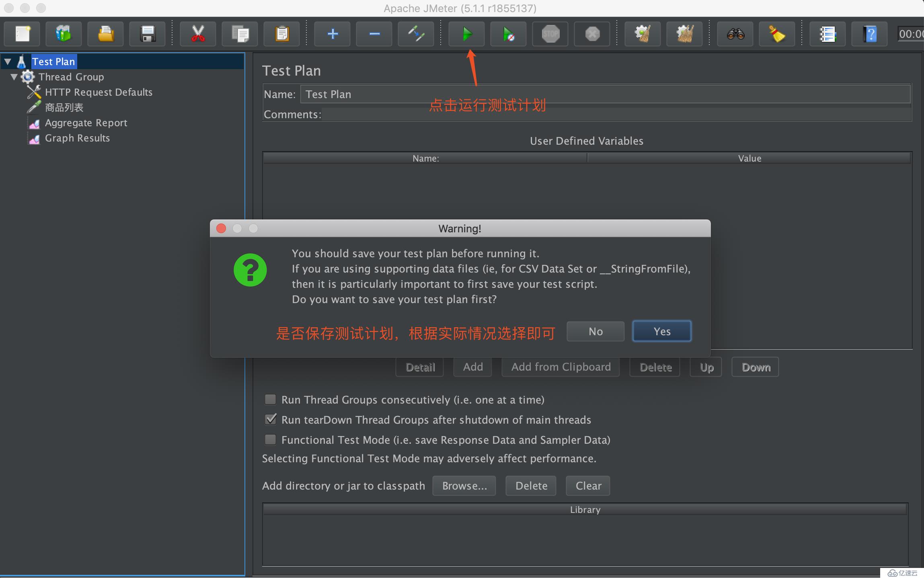Click Add from Clipboard button
Screen dimensions: 924x578
[561, 367]
